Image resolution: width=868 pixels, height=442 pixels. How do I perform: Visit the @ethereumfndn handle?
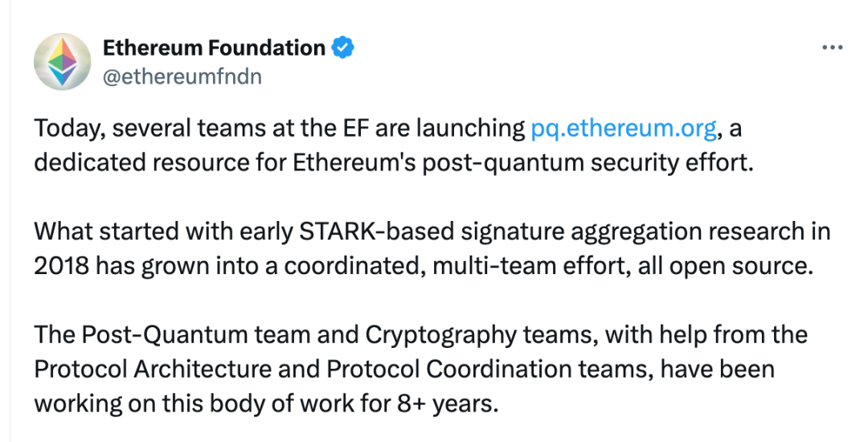[182, 76]
